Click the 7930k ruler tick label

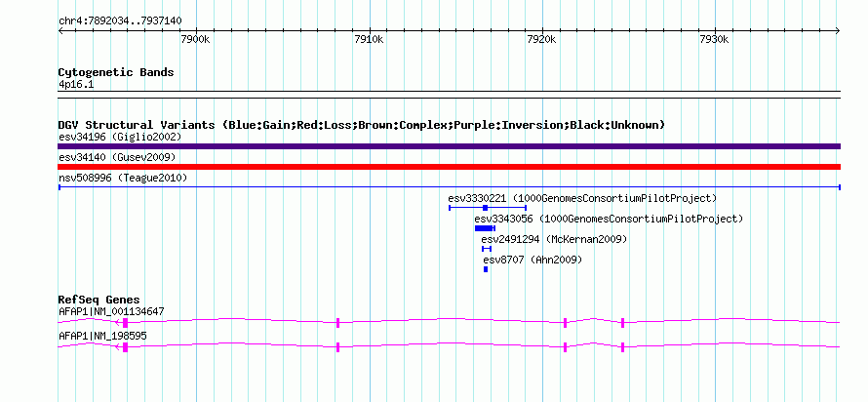(715, 40)
